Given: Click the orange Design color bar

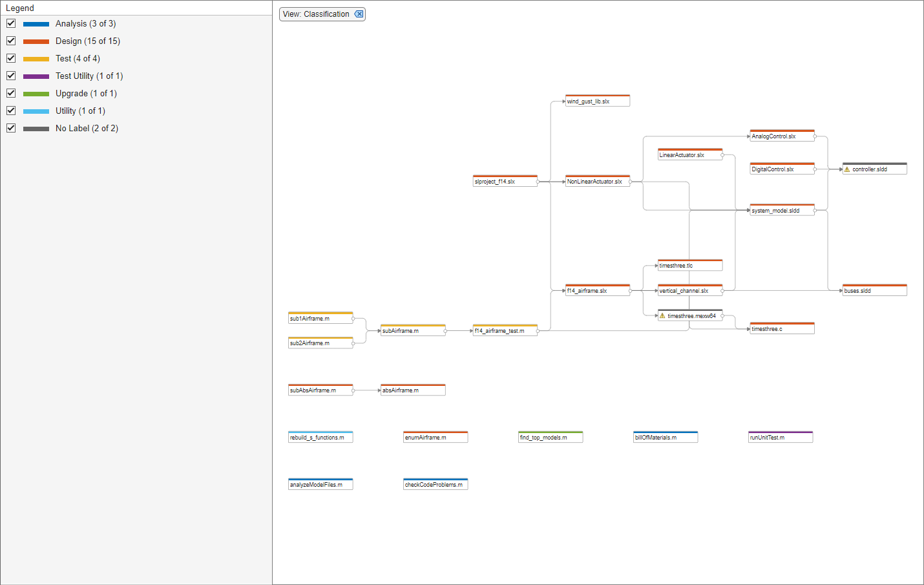Looking at the screenshot, I should [36, 40].
